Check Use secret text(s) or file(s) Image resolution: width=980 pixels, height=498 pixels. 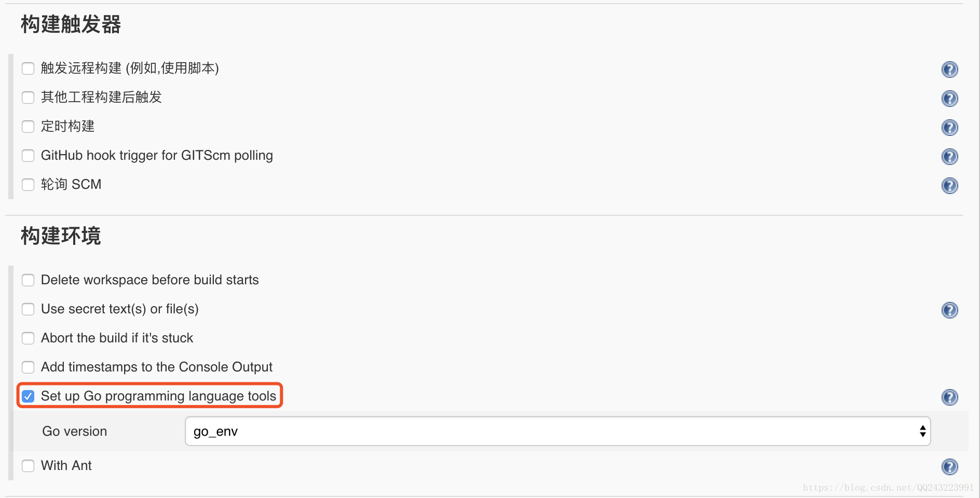(x=28, y=309)
